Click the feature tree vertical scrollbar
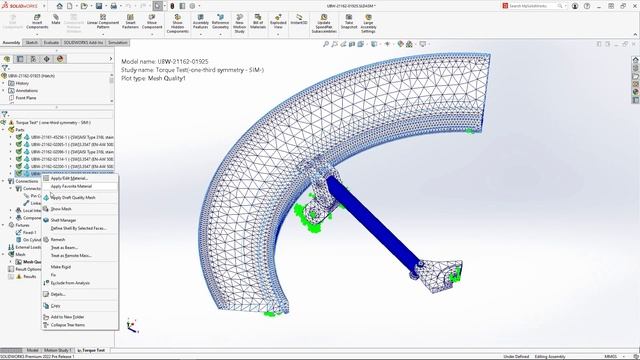The width and height of the screenshot is (640, 360). (111, 88)
